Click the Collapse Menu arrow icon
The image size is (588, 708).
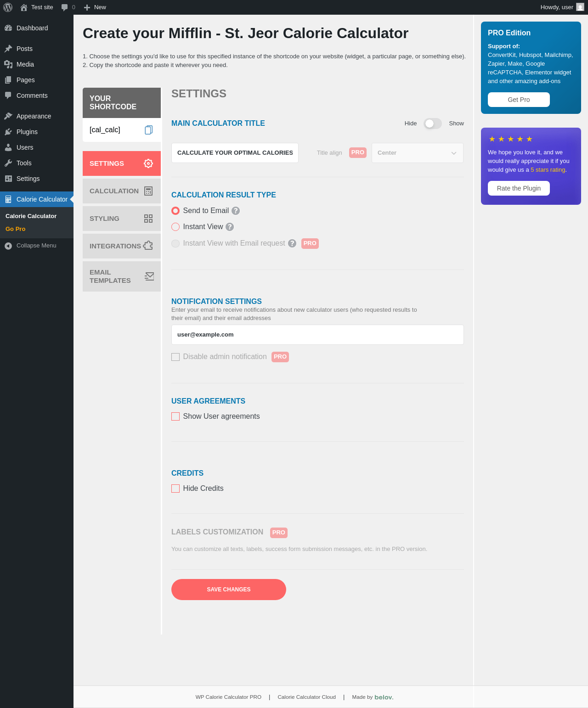pyautogui.click(x=8, y=246)
